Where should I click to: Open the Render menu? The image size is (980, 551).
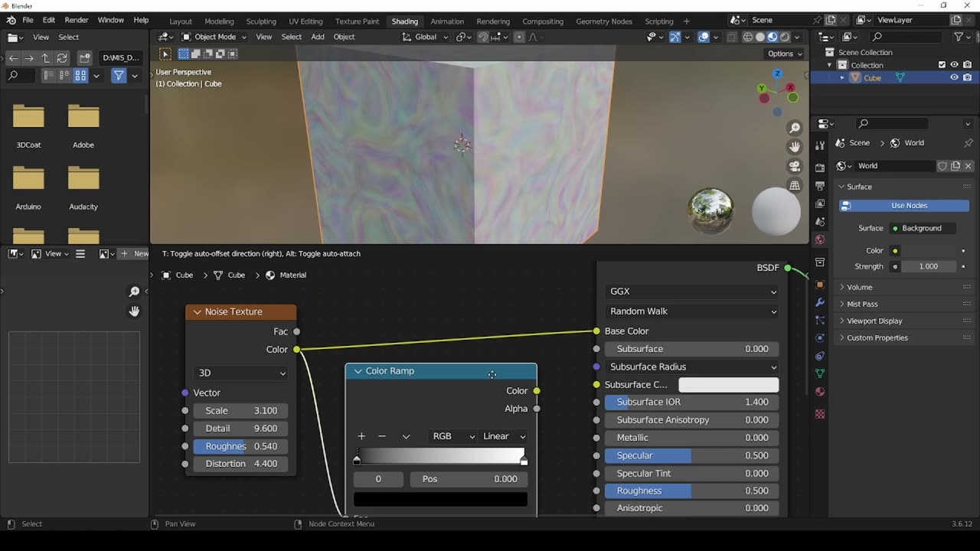pos(76,20)
